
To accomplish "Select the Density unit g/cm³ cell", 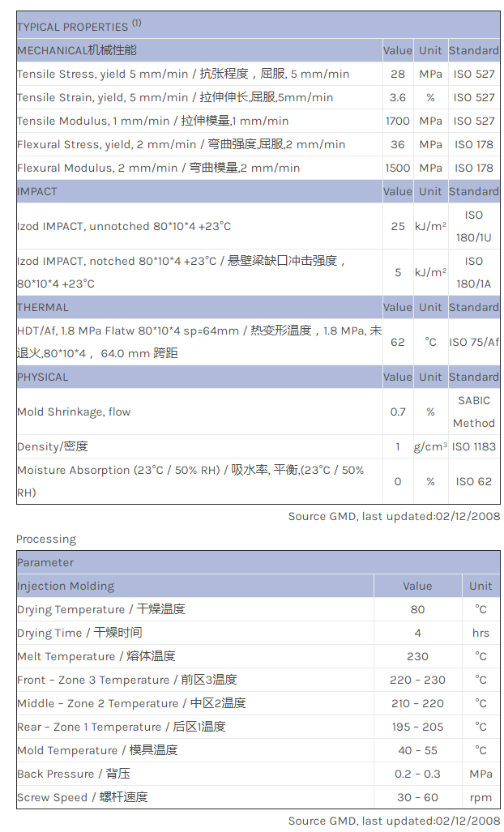I will 430,446.
